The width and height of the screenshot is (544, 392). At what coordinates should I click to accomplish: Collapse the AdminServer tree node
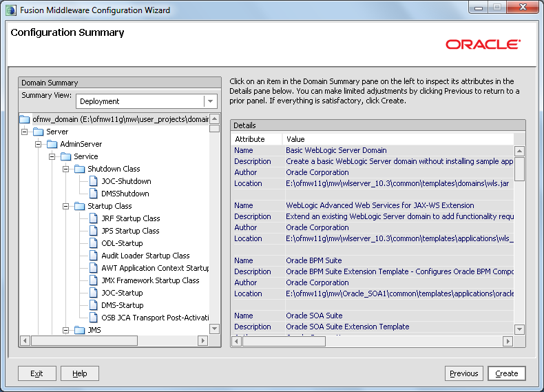coord(38,144)
